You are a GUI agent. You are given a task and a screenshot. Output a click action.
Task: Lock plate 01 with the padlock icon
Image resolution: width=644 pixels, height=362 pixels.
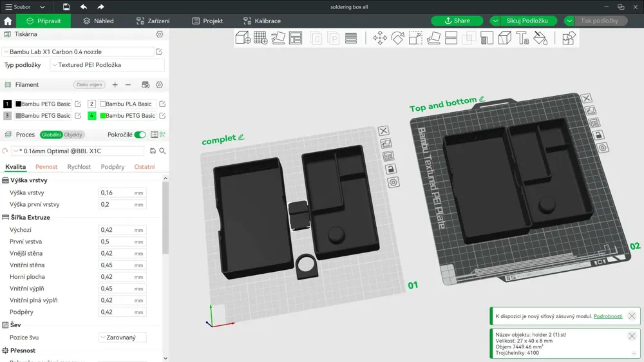coord(391,169)
